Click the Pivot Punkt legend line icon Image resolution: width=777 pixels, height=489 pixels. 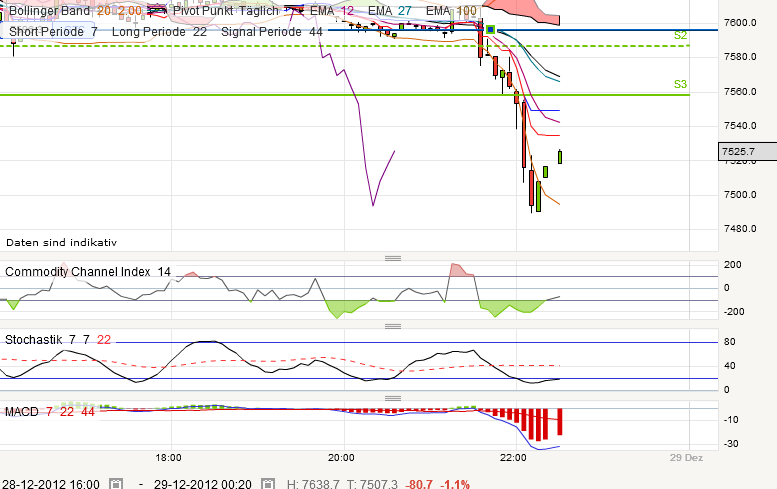point(294,9)
